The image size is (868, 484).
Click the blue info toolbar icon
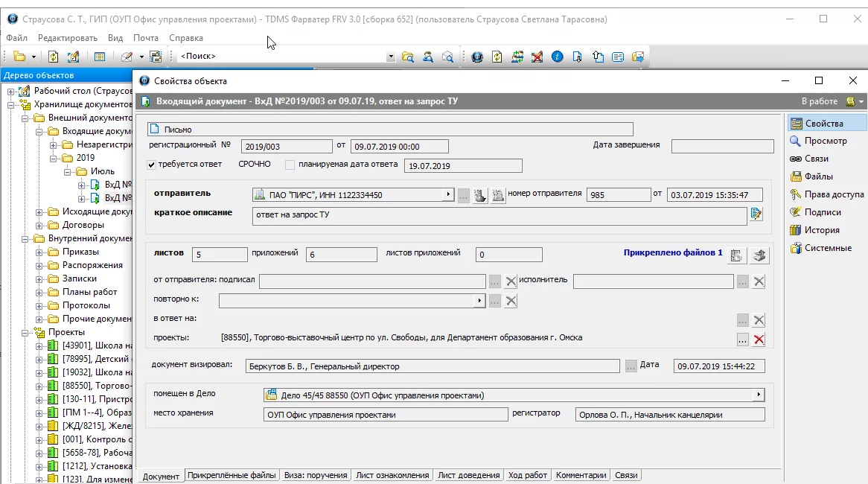coord(558,57)
